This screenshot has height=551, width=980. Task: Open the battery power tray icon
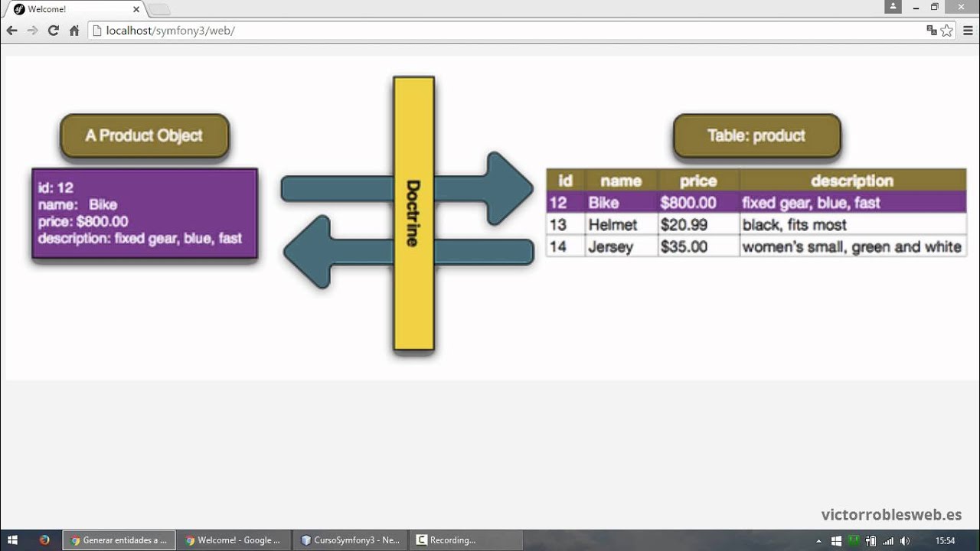click(871, 541)
